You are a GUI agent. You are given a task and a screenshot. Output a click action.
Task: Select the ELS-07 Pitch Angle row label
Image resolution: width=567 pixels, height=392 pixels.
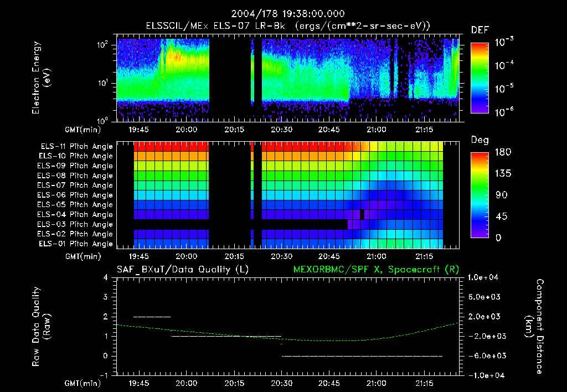point(75,185)
